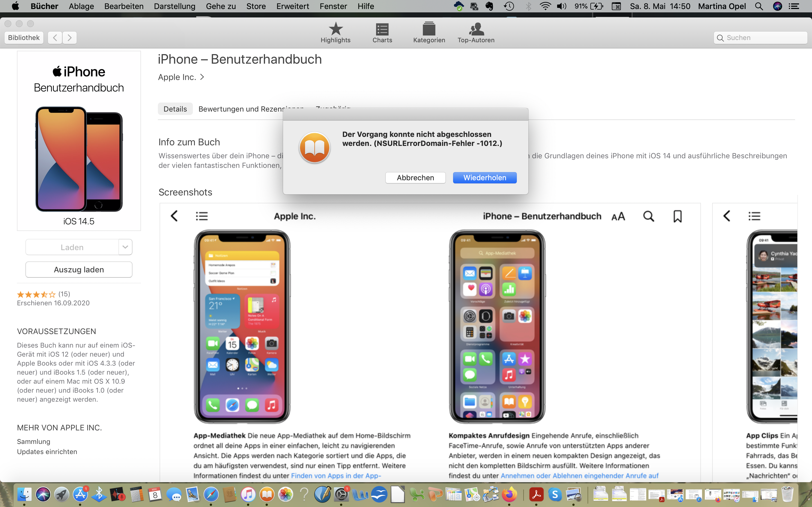
Task: Click the back navigation arrow
Action: (55, 37)
